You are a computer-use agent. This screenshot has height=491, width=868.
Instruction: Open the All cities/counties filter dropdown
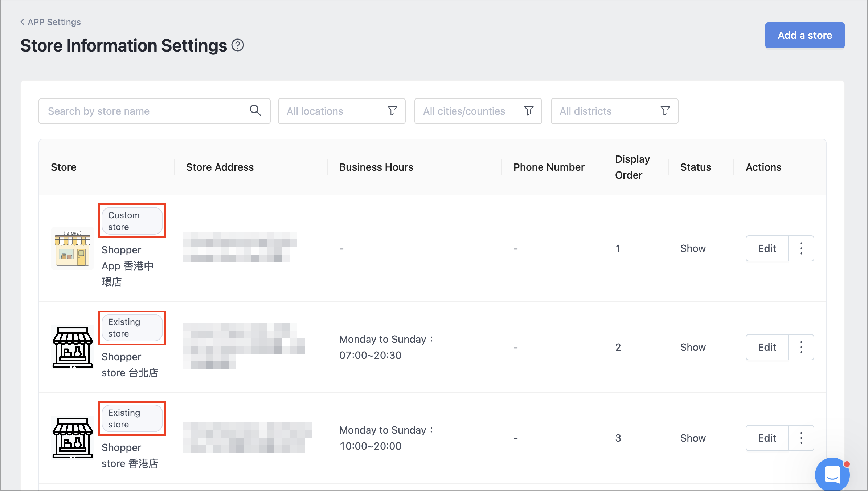pyautogui.click(x=478, y=111)
